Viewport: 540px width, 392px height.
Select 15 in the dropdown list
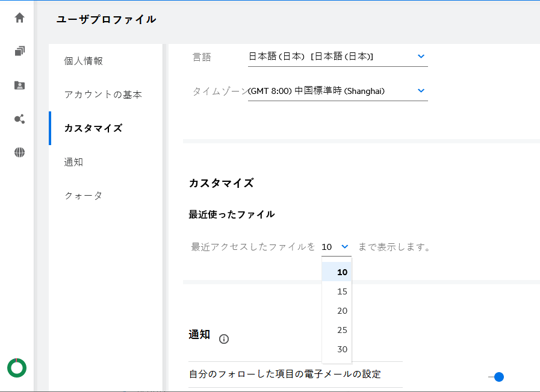click(x=342, y=291)
